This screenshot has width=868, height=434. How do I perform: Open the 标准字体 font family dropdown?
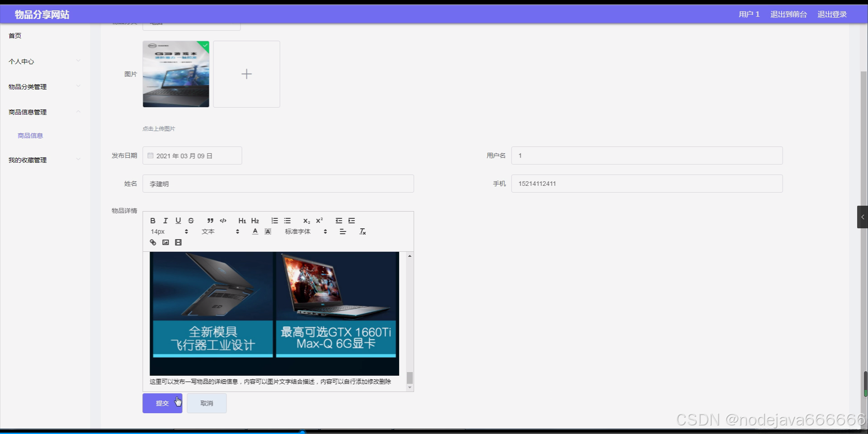point(306,231)
